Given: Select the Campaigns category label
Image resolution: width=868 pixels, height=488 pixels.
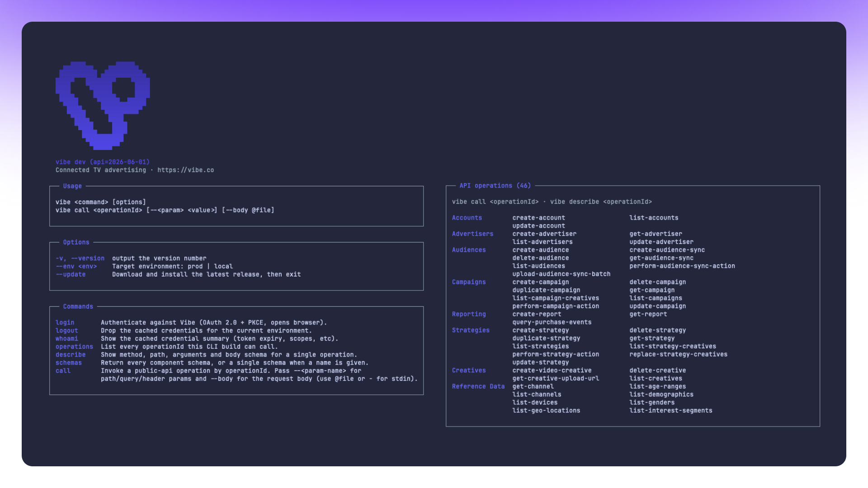Looking at the screenshot, I should click(469, 282).
